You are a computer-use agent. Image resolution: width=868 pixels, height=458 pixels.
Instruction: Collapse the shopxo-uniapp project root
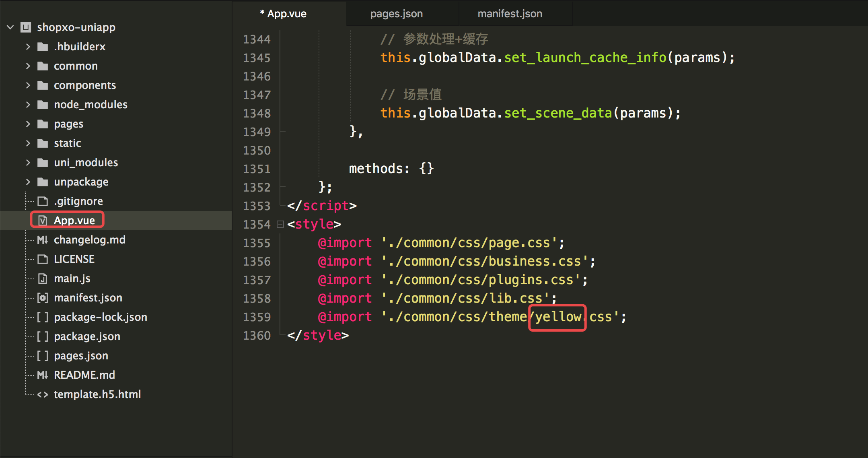click(x=10, y=27)
